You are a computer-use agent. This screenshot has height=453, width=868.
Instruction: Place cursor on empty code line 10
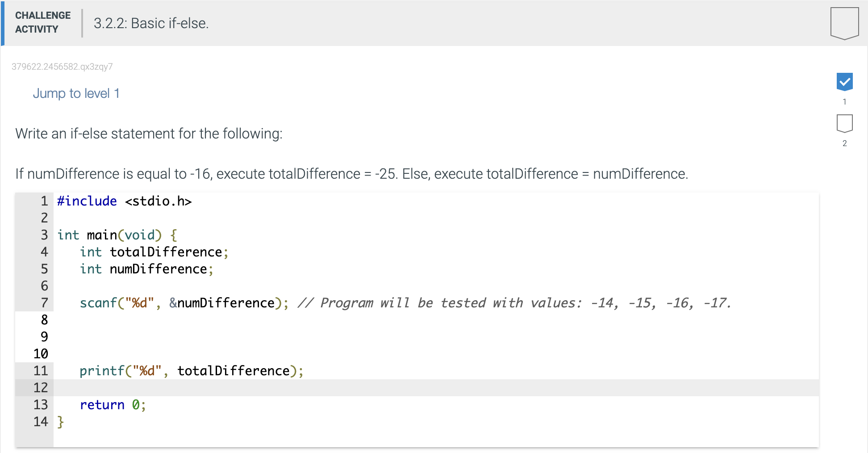(436, 354)
